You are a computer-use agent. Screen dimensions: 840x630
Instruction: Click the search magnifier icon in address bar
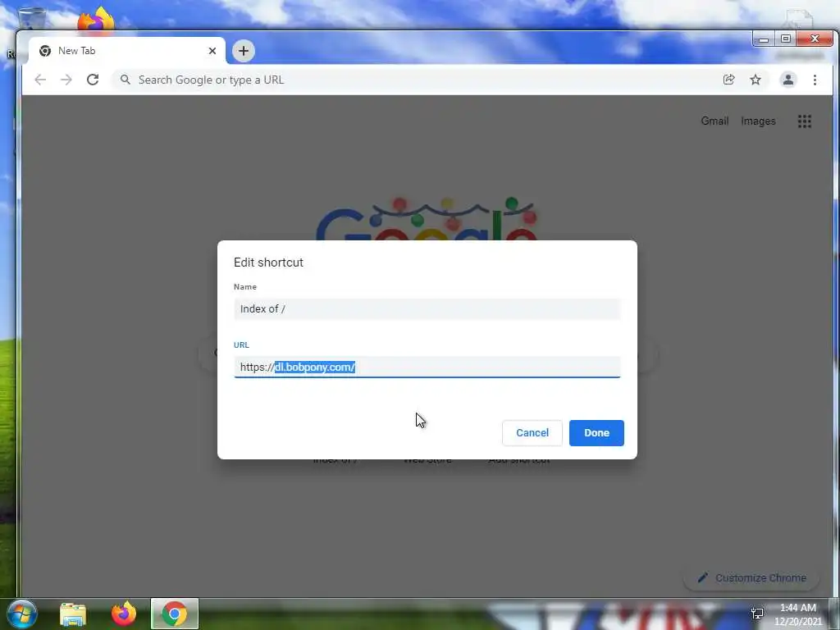125,80
